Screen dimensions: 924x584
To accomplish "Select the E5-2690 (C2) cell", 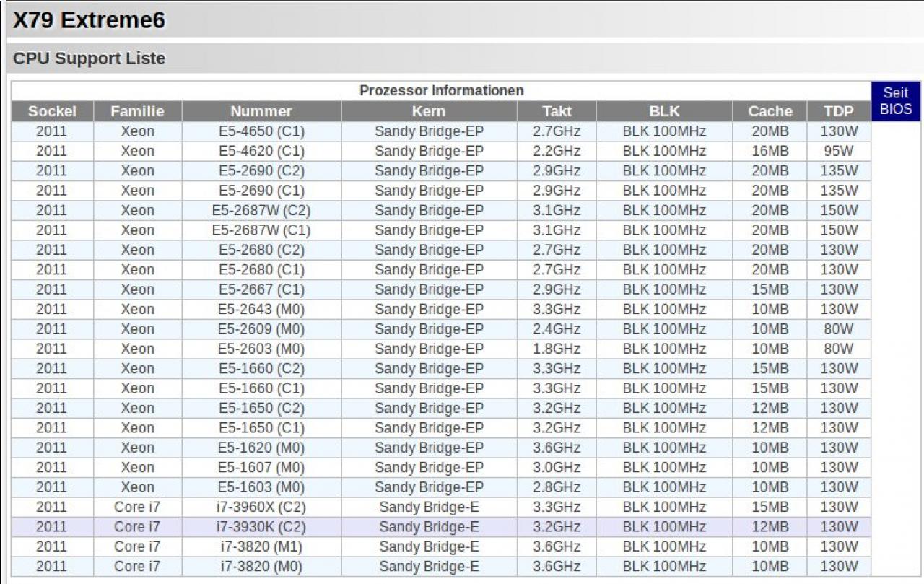I will pyautogui.click(x=261, y=171).
